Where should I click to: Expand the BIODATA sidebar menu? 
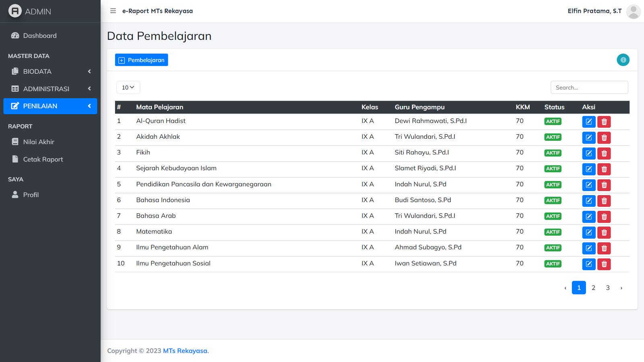(50, 72)
